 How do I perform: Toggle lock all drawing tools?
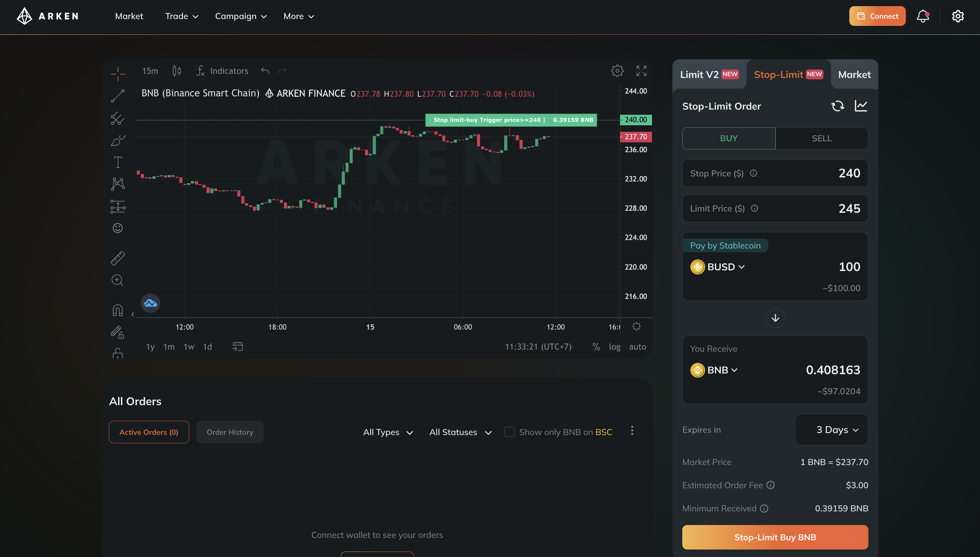[x=118, y=353]
